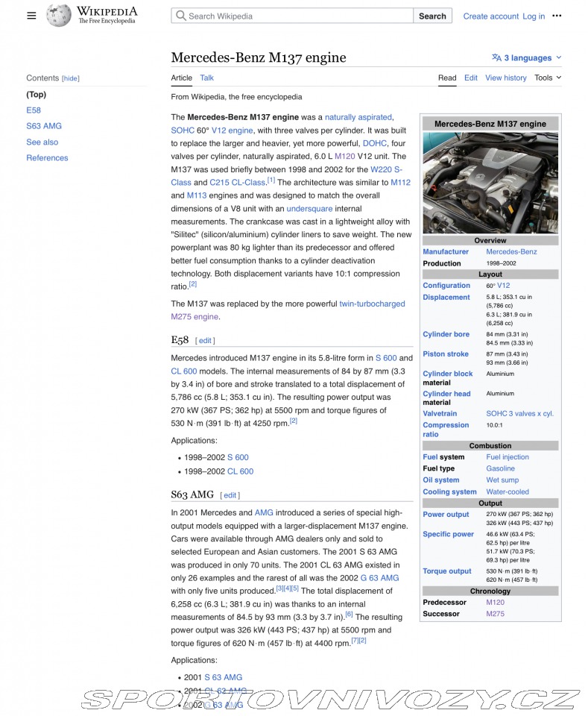This screenshot has width=588, height=716.
Task: Click the Wikipedia globe logo
Action: (58, 16)
